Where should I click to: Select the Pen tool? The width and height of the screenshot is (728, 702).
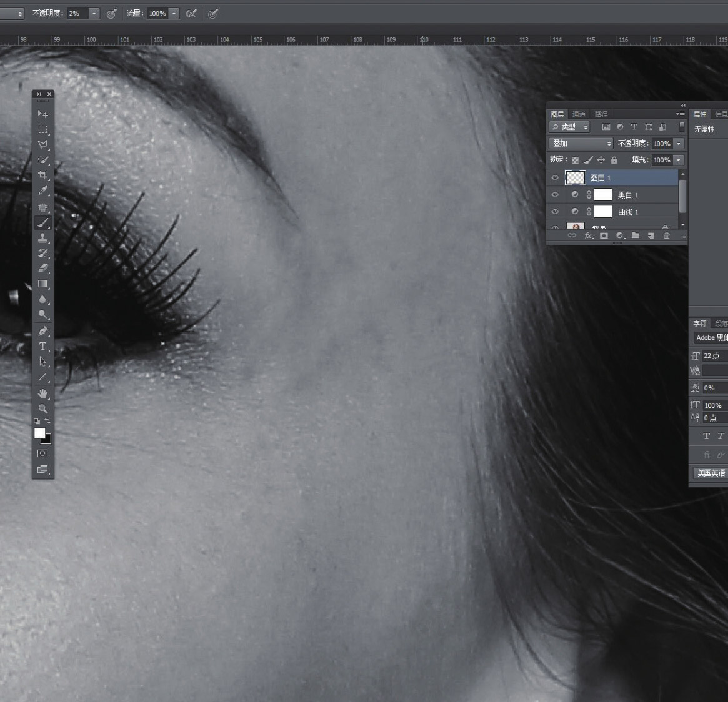[42, 331]
